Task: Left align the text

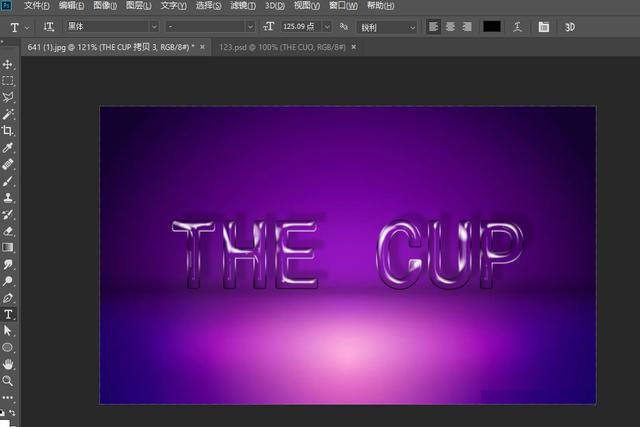Action: [433, 27]
